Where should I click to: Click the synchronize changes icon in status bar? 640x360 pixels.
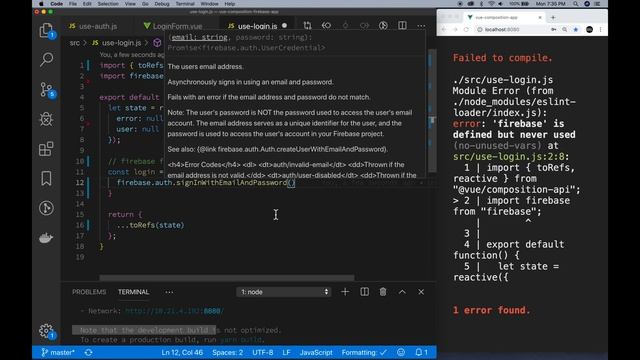pos(89,352)
